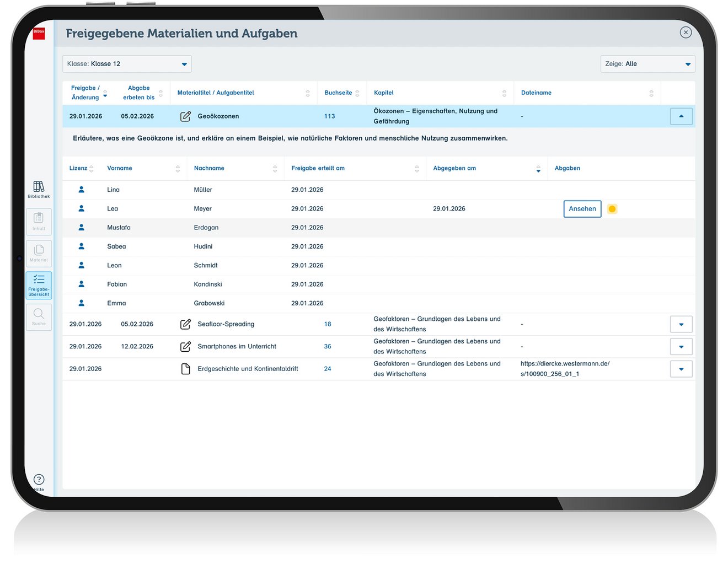Click the yellow status dot for Lea Meyer

pos(612,209)
